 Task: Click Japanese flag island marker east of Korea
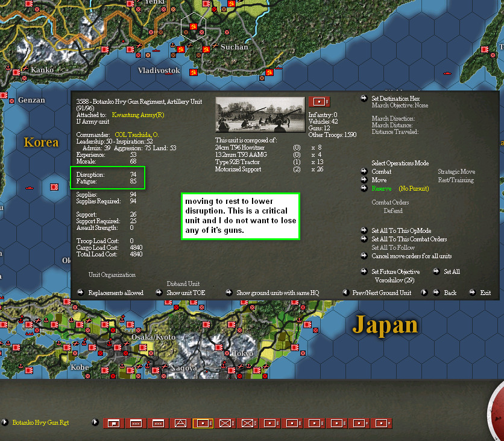click(x=54, y=187)
